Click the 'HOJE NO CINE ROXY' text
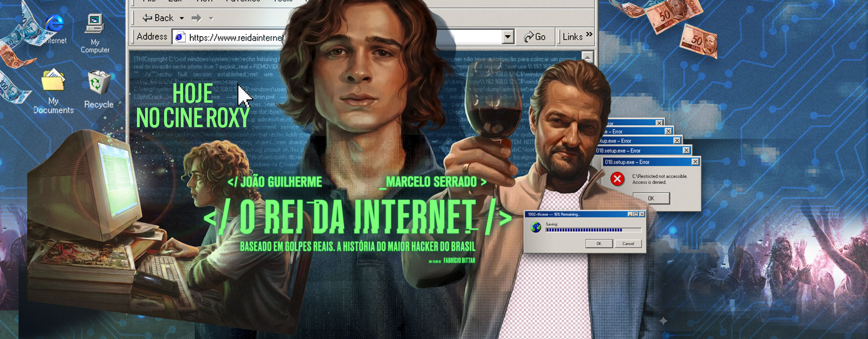 click(193, 106)
